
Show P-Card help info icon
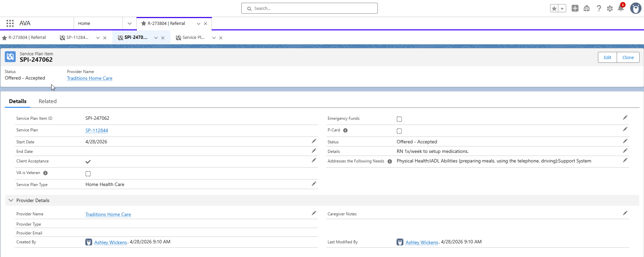[x=345, y=130]
